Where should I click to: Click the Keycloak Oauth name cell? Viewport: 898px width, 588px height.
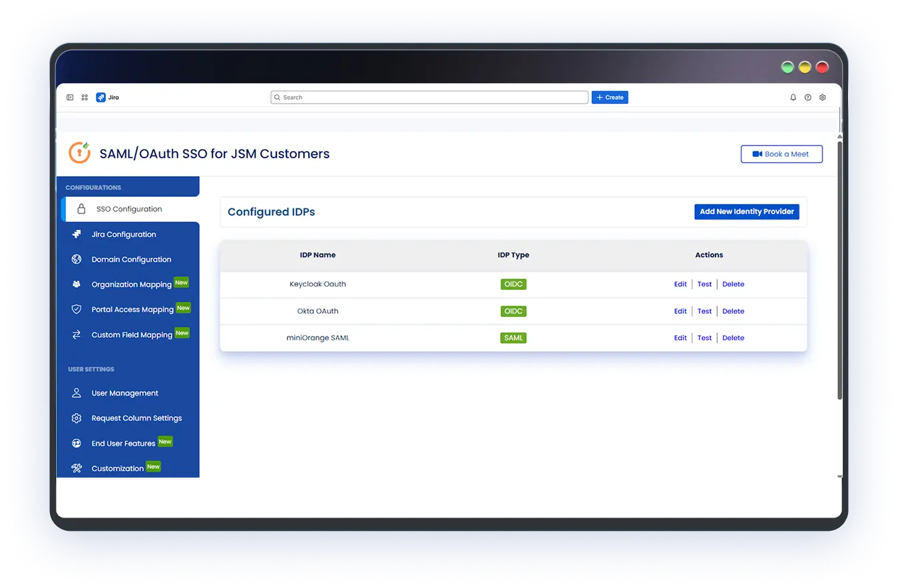[318, 284]
